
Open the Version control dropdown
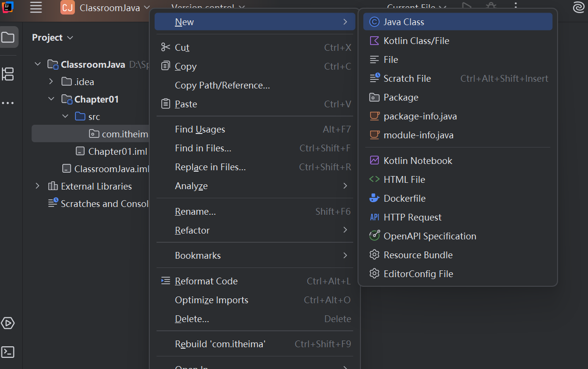coord(208,7)
